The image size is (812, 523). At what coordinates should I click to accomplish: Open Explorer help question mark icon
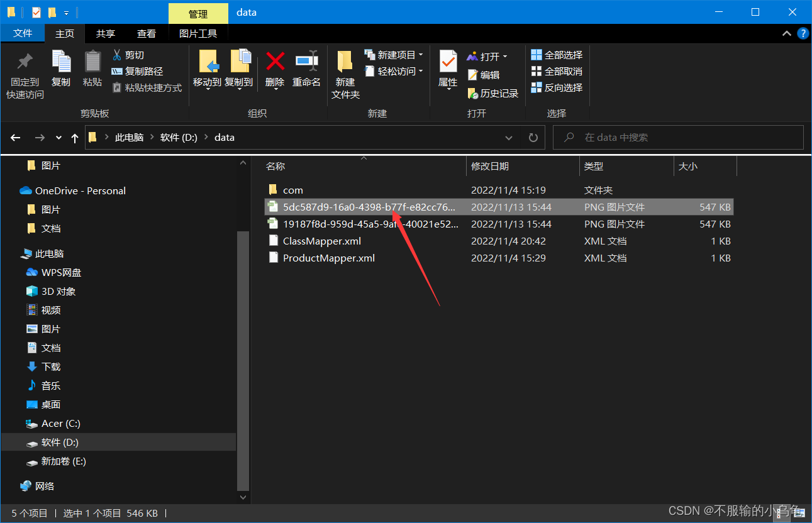[803, 34]
